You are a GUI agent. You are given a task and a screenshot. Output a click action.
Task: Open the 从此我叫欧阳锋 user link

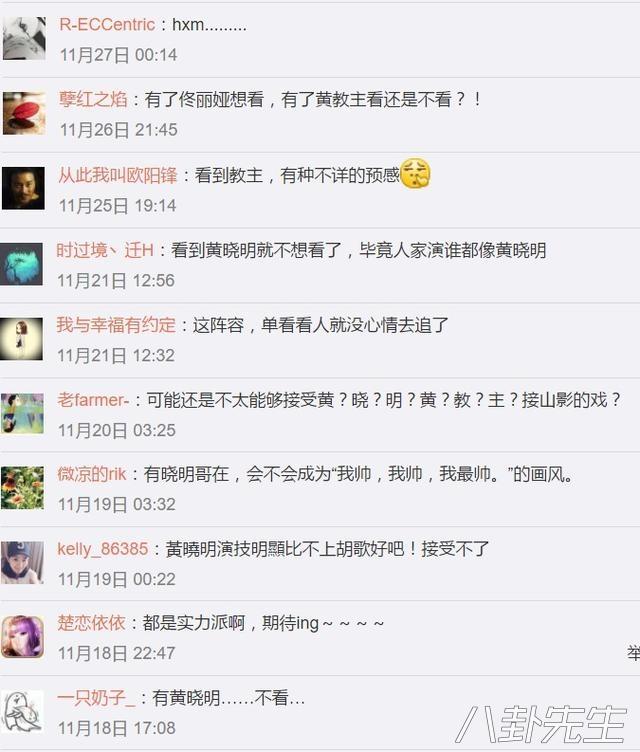pos(118,175)
